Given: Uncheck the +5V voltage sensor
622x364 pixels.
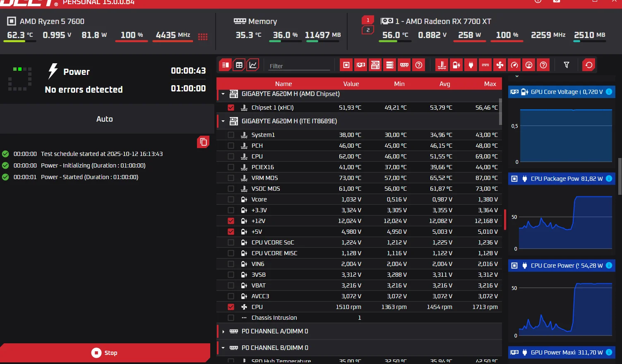Looking at the screenshot, I should [x=231, y=232].
